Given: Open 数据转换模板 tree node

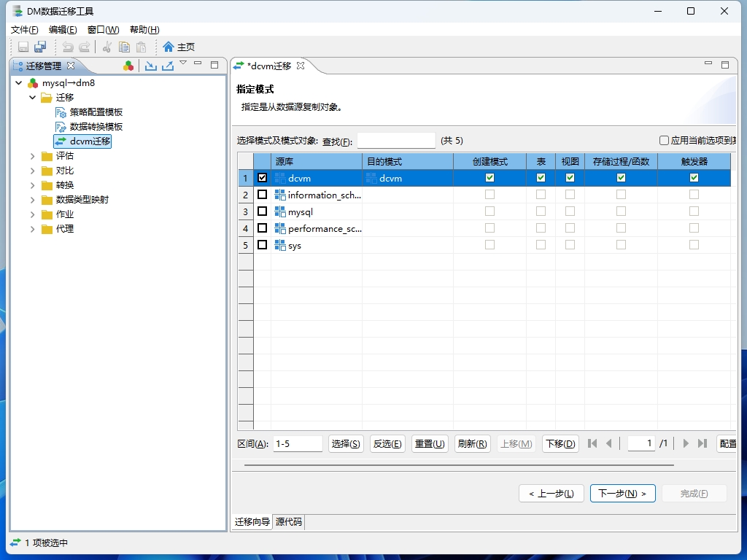Looking at the screenshot, I should 89,127.
